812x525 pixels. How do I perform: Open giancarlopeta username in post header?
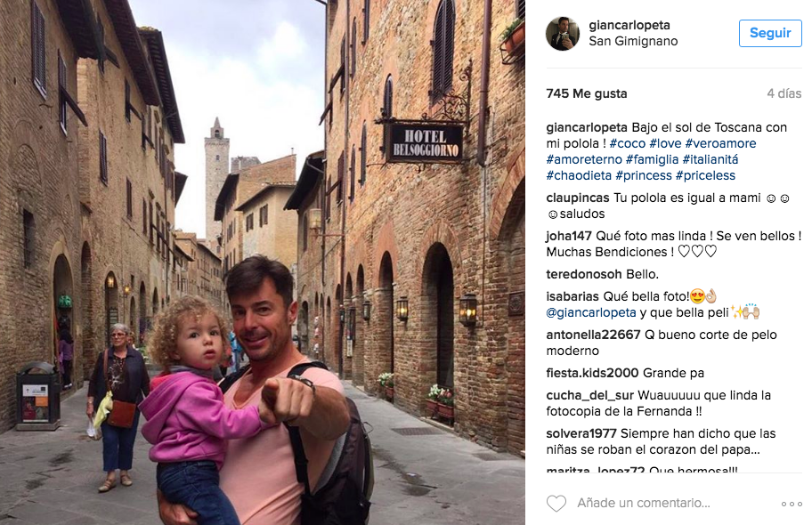click(629, 25)
